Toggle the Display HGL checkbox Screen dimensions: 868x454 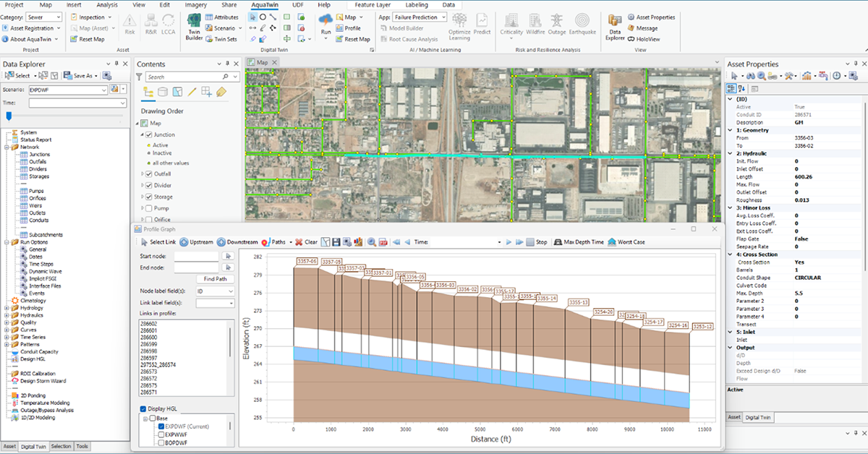point(143,409)
